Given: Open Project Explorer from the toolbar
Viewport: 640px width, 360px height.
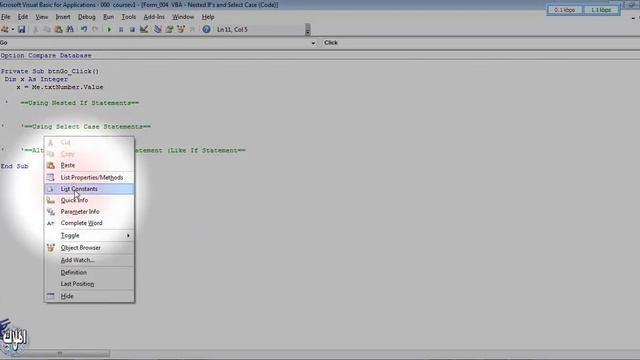Looking at the screenshot, I should [158, 29].
